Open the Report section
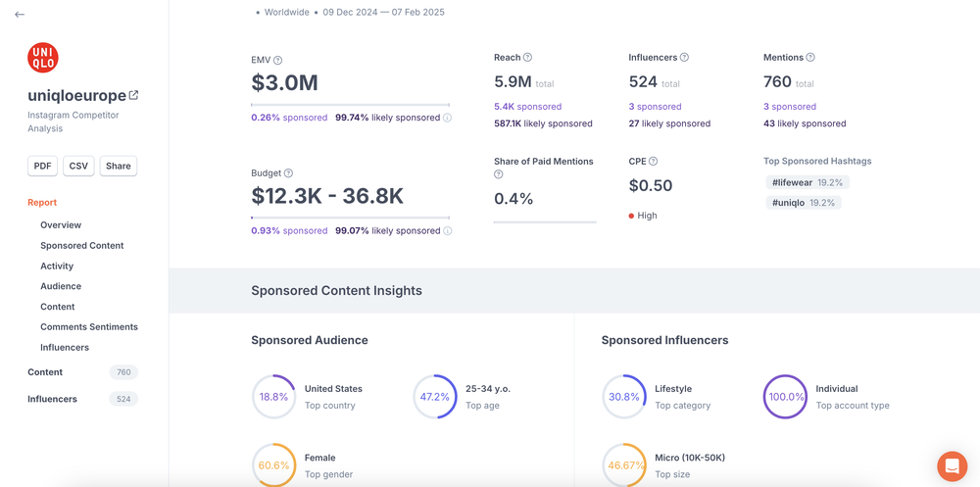The height and width of the screenshot is (487, 980). [42, 202]
